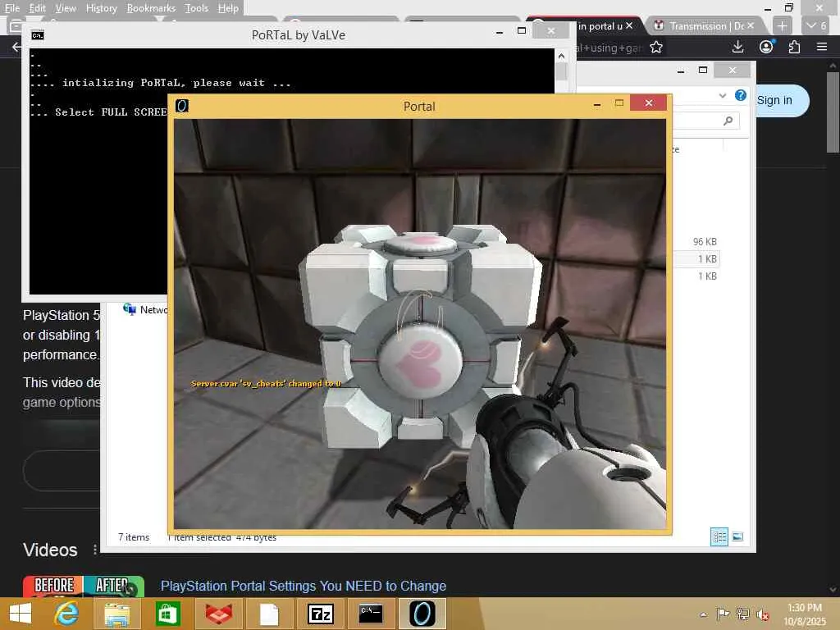840x630 pixels.
Task: Expand the File Explorer ribbon chevron
Action: point(723,96)
